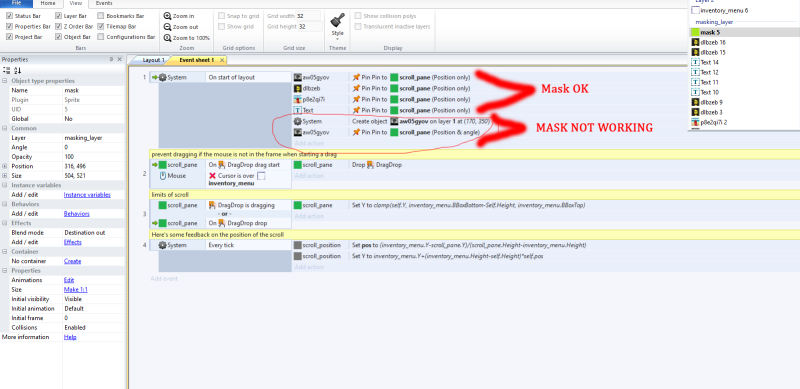Toggle Layer Bar checkbox
Image resolution: width=800 pixels, height=389 pixels.
(x=59, y=16)
